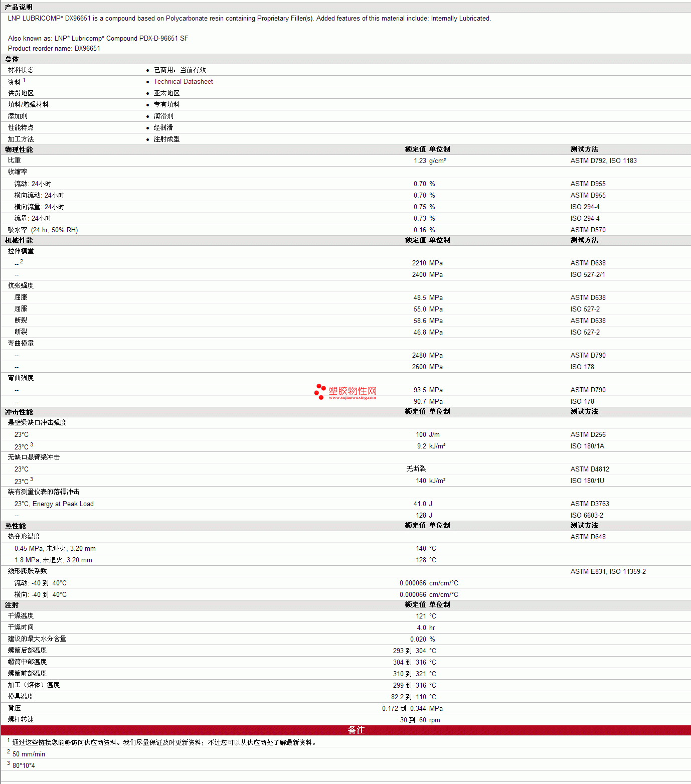Click the flexural modulus value 2480

419,356
